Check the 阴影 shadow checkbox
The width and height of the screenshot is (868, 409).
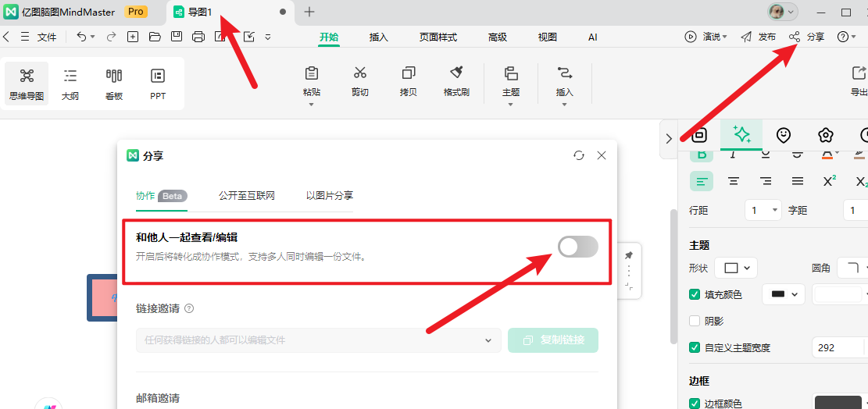point(695,321)
